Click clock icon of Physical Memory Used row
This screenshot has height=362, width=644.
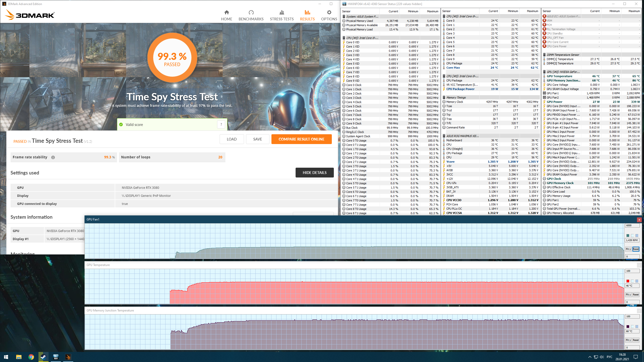click(344, 21)
